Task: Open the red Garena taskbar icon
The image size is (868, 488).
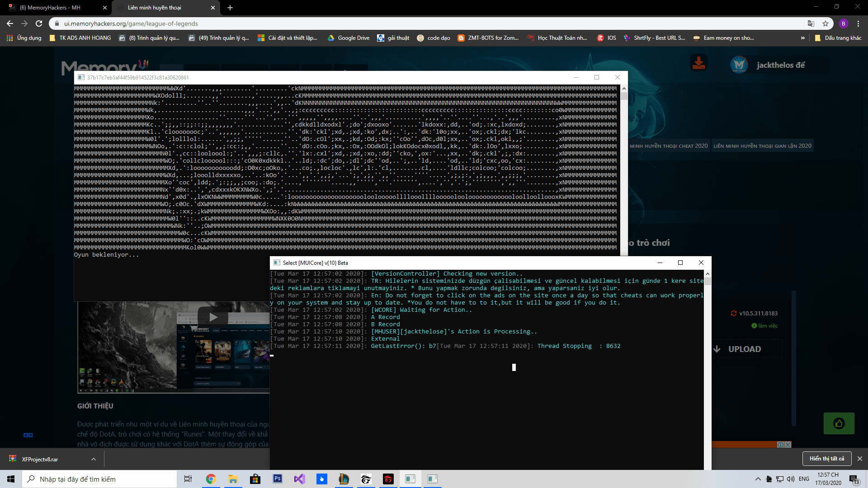Action: pos(388,479)
